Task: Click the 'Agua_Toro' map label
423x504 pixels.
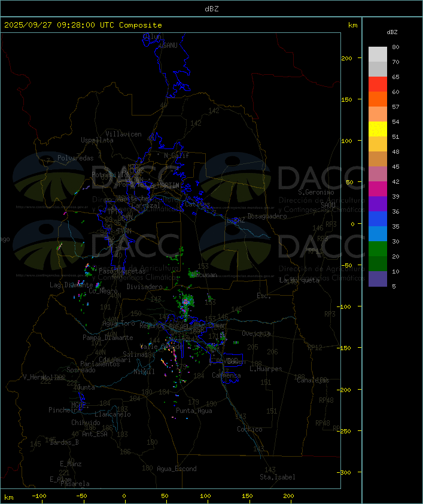Action: click(118, 323)
